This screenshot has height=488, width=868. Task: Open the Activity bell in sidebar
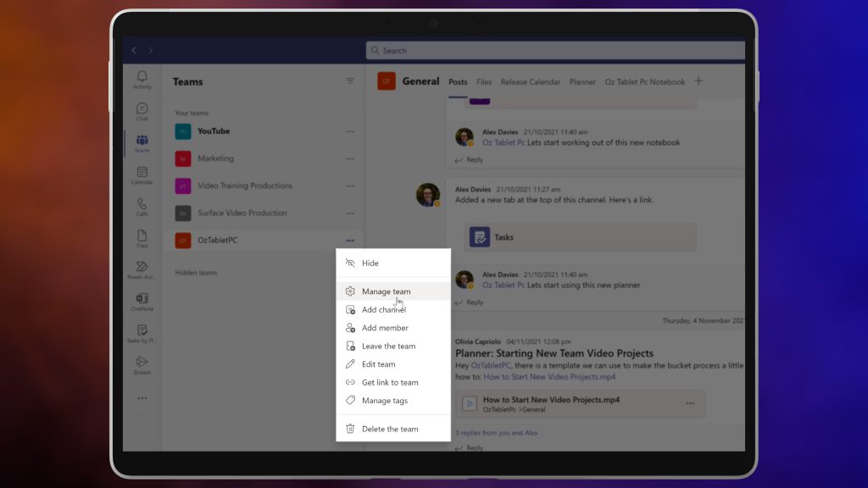point(142,80)
